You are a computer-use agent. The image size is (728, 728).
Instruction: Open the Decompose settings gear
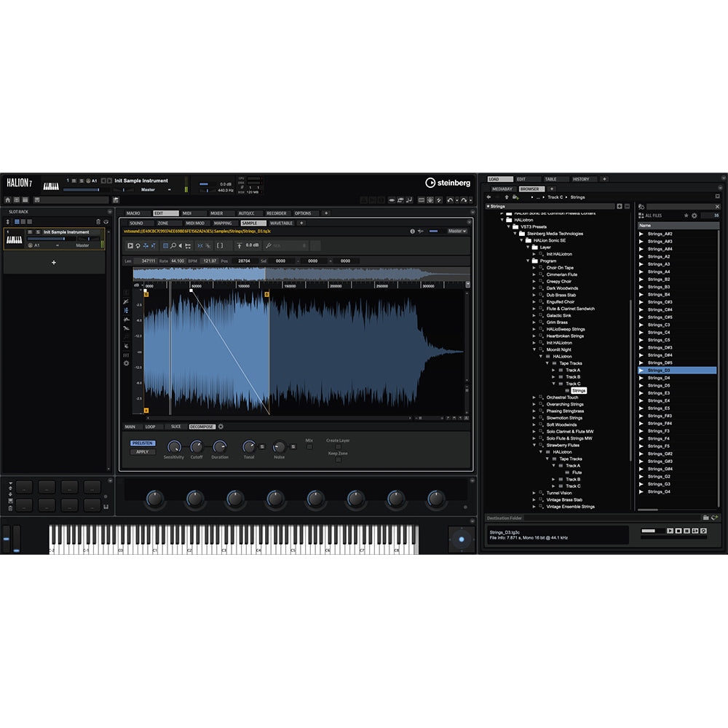click(x=221, y=427)
